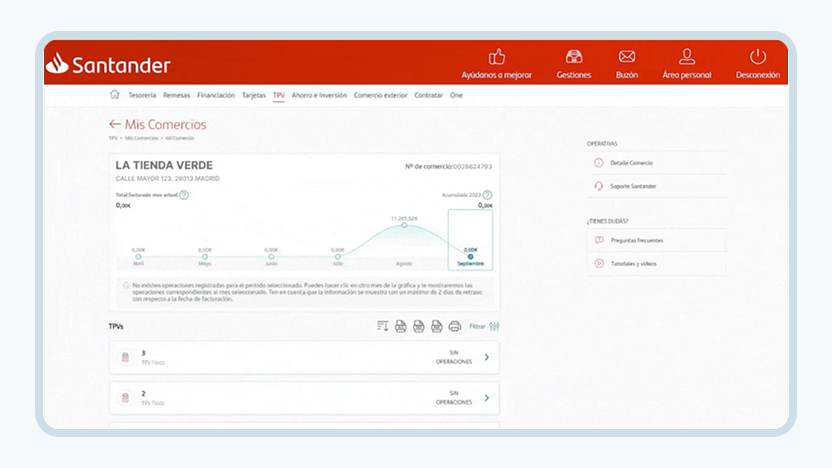Screen dimensions: 832x468
Task: Expand TPV 2 row chevron
Action: (x=487, y=397)
